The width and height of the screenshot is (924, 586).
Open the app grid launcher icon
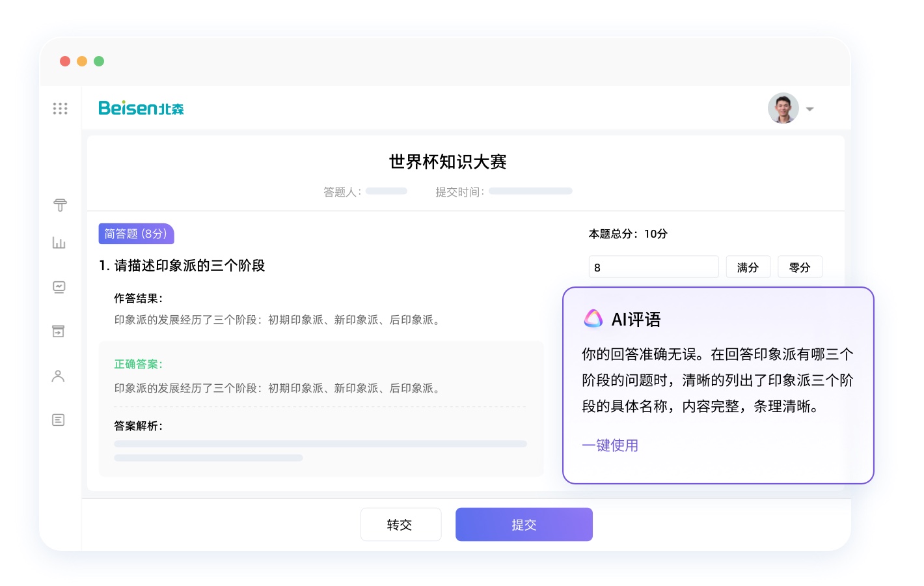pos(60,108)
